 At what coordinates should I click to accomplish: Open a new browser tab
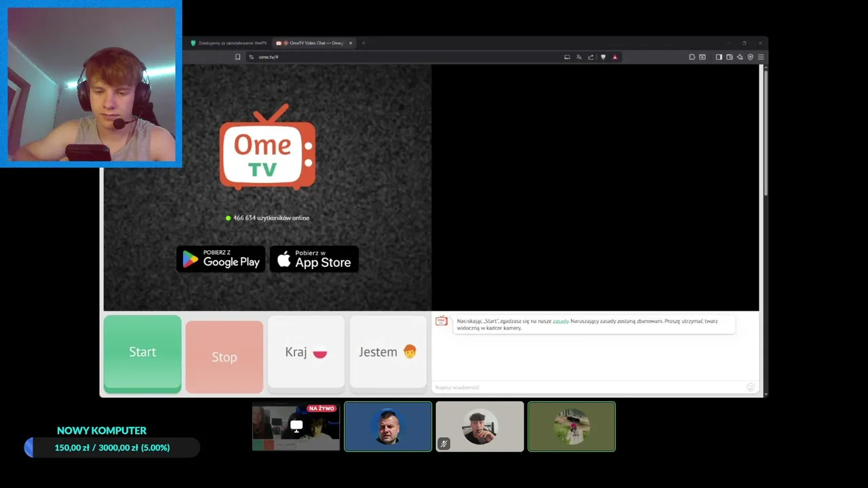[363, 43]
